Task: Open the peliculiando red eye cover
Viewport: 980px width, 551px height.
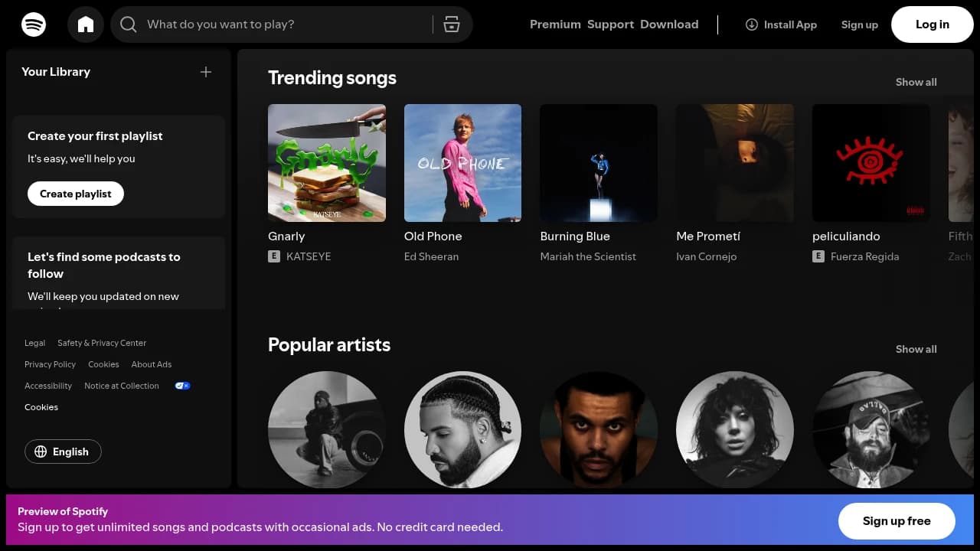Action: [871, 163]
